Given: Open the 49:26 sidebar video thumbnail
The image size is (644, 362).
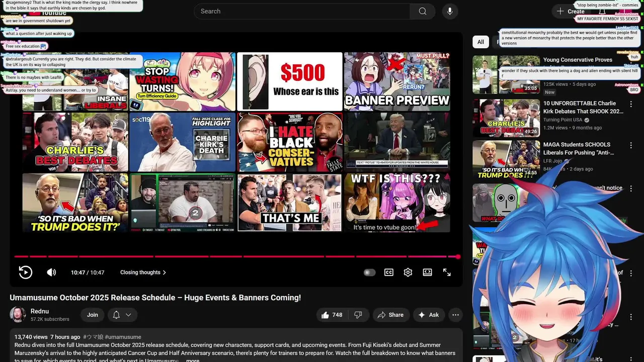Looking at the screenshot, I should pyautogui.click(x=506, y=118).
